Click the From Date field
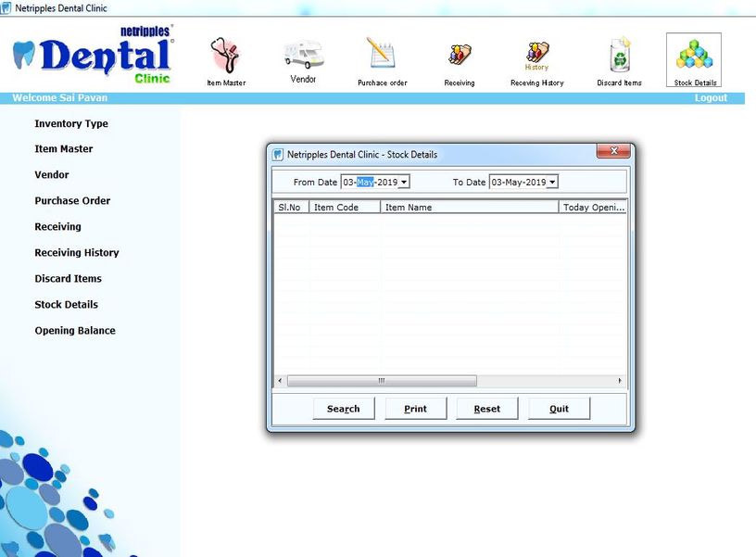The width and height of the screenshot is (756, 557). point(375,183)
